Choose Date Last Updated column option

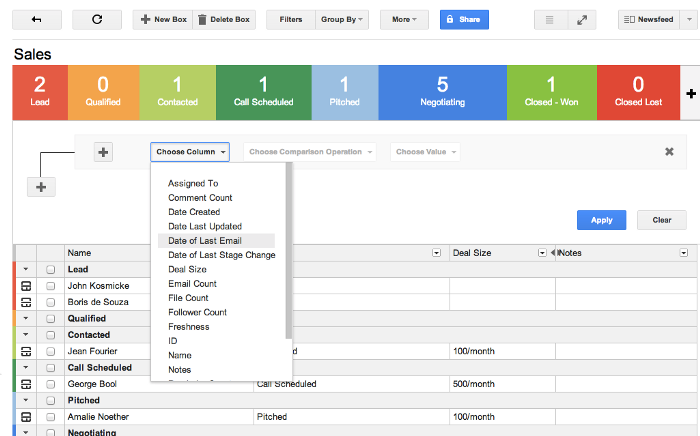(x=205, y=226)
